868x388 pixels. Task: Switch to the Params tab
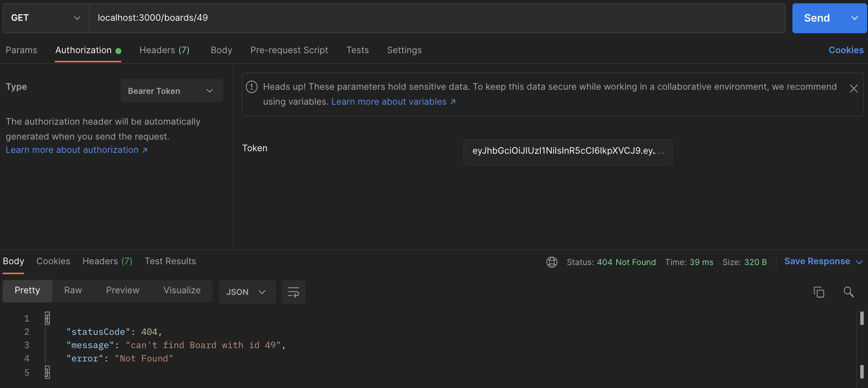pyautogui.click(x=21, y=50)
